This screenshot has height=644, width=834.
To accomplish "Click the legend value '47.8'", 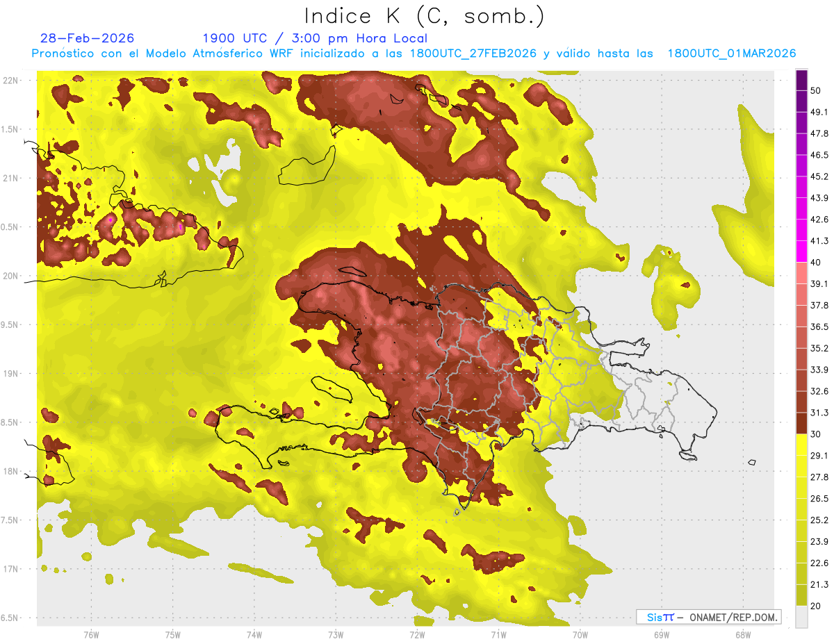I will (819, 133).
